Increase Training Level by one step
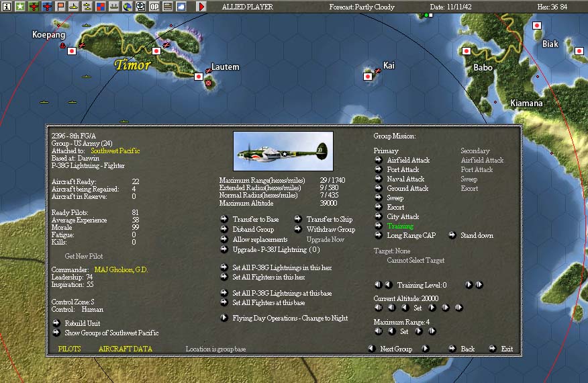 [469, 285]
